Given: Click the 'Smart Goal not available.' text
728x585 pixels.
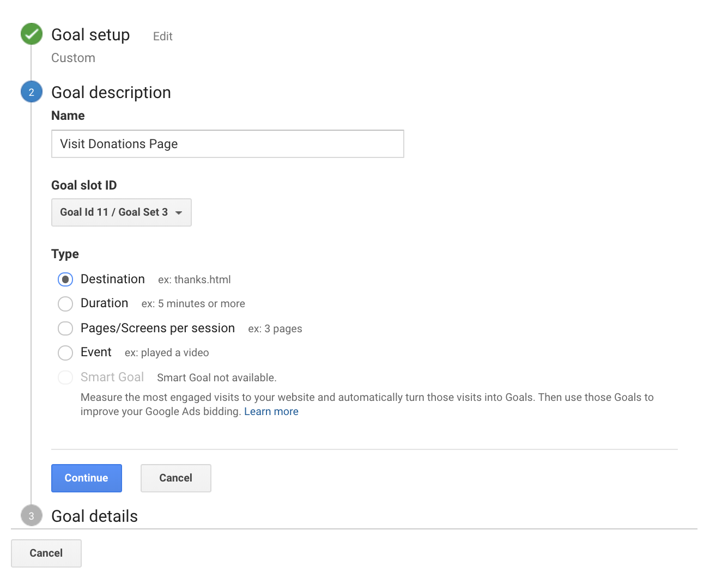Looking at the screenshot, I should coord(217,377).
